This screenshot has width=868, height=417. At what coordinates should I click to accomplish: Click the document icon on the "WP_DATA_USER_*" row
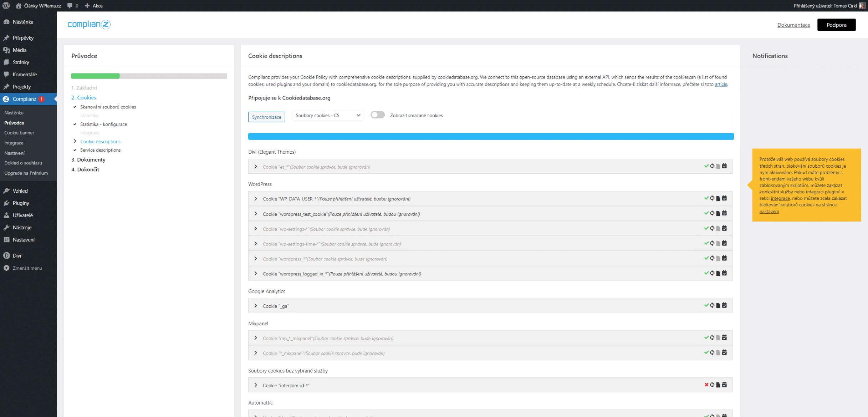[x=718, y=198]
